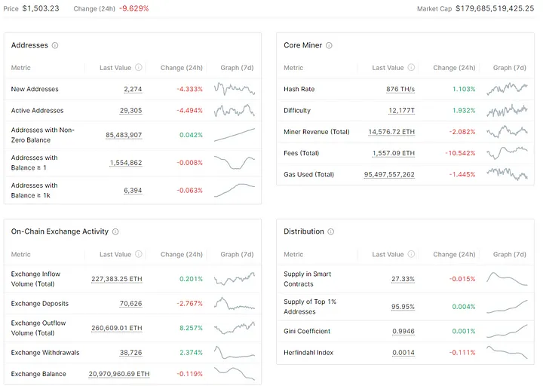Image resolution: width=543 pixels, height=392 pixels.
Task: Open the New Addresses value 2,274
Action: pyautogui.click(x=133, y=89)
